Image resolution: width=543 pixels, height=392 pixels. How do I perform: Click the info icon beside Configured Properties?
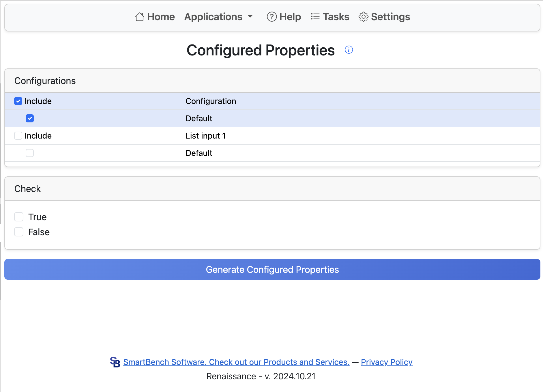pos(349,50)
